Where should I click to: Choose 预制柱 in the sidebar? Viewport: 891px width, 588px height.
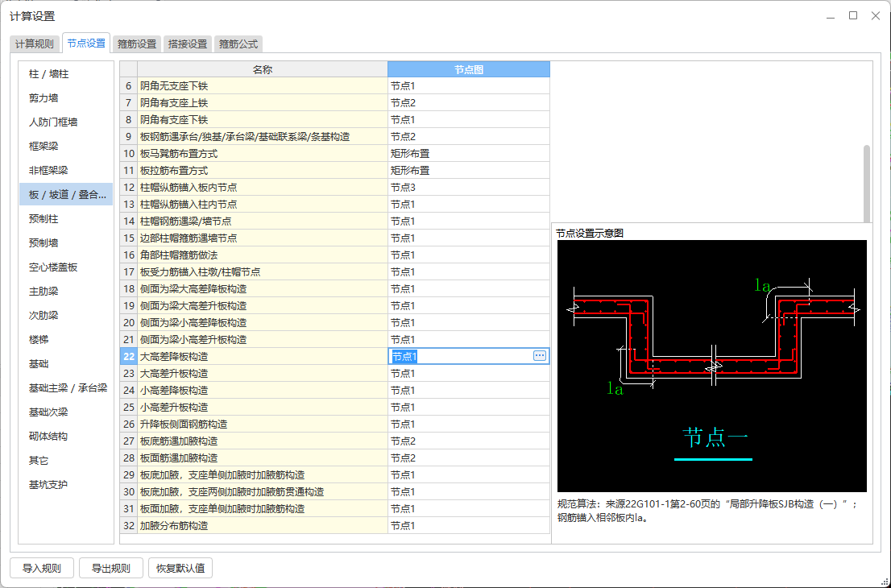[x=66, y=219]
